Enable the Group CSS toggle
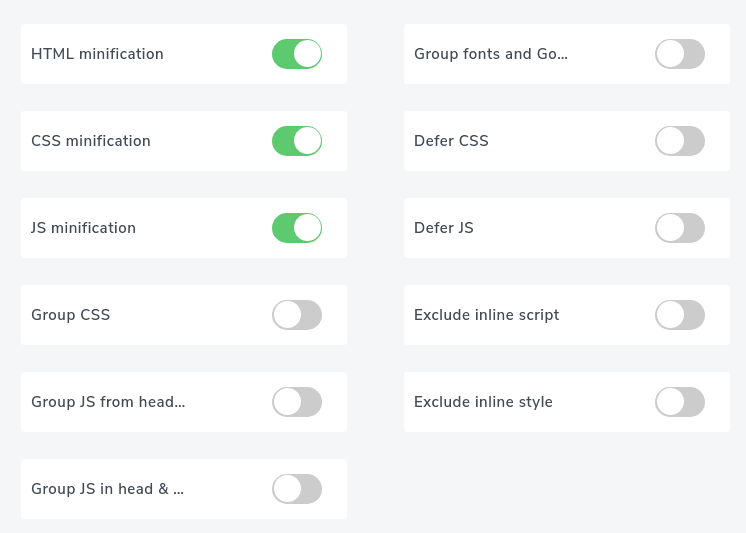 pos(297,315)
